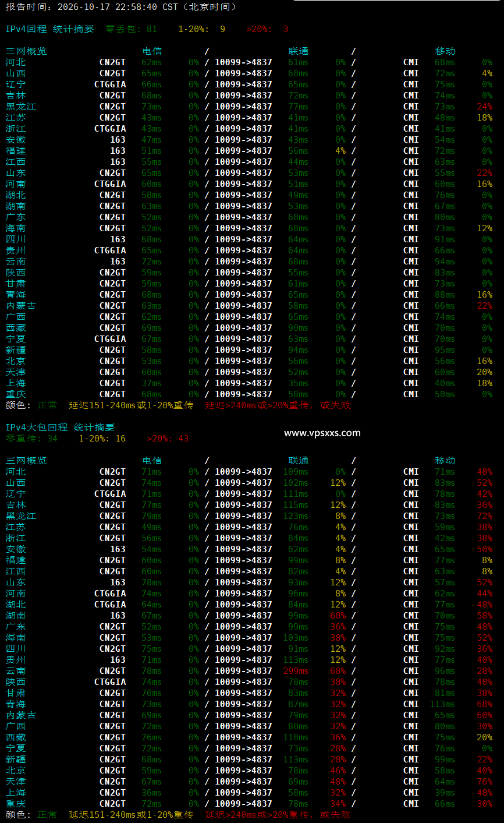Image resolution: width=504 pixels, height=823 pixels.
Task: Select the 1-20%: 9 summary value
Action: click(x=201, y=29)
